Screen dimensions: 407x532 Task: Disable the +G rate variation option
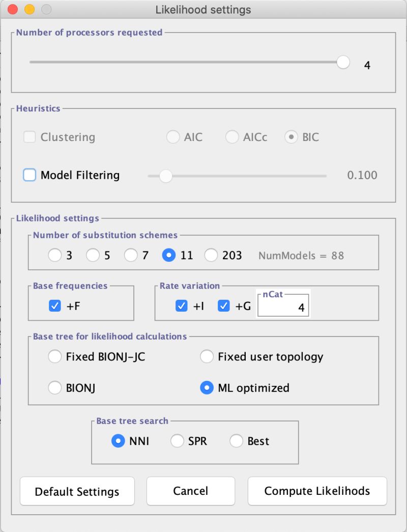click(223, 305)
